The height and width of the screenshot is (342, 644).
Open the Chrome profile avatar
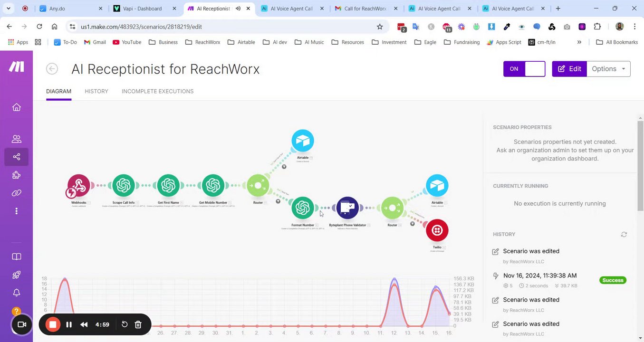(619, 27)
